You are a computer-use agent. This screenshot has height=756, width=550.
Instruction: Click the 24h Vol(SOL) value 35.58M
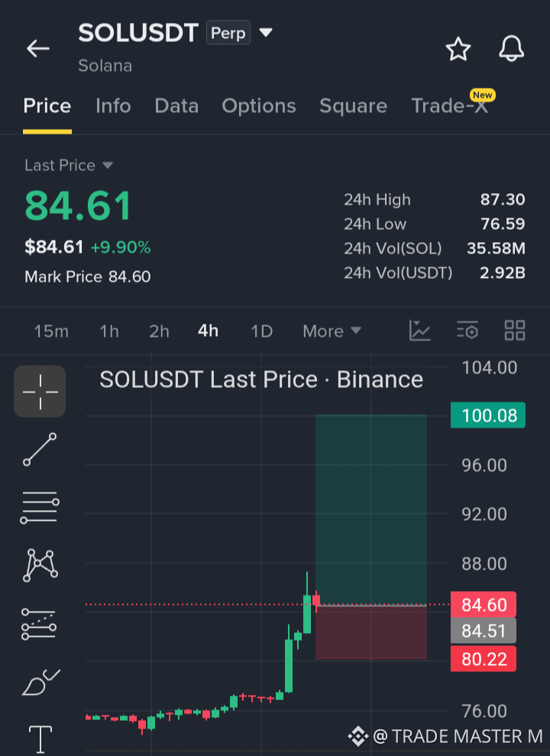(496, 248)
